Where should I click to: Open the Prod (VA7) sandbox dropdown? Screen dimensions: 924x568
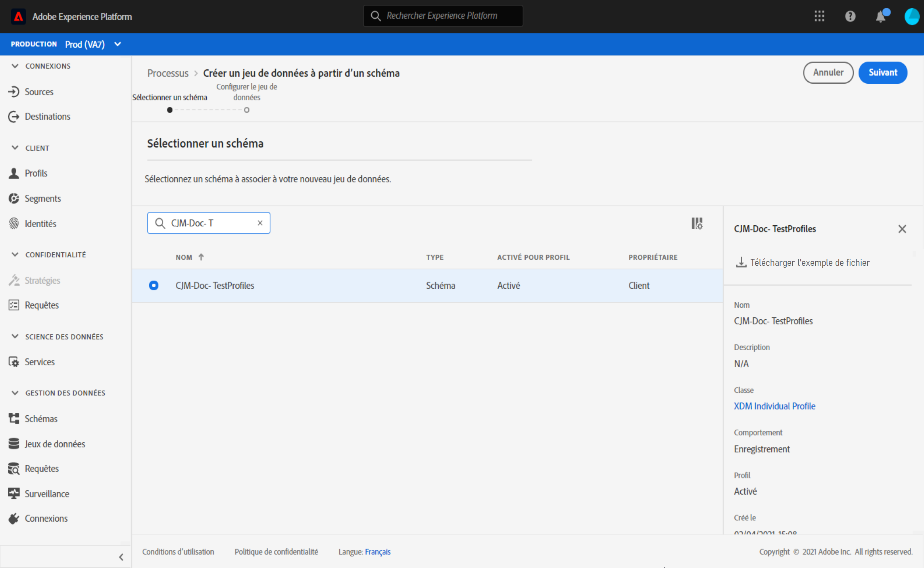coord(117,44)
